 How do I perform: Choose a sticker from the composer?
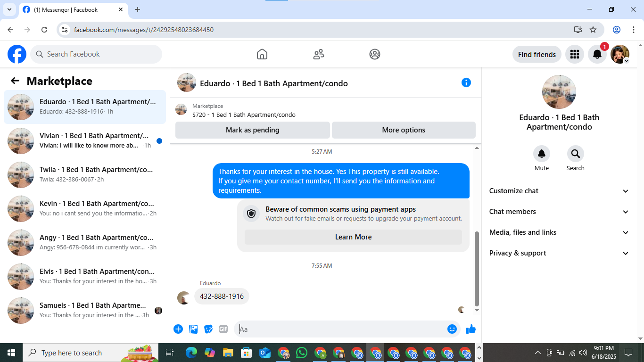208,329
